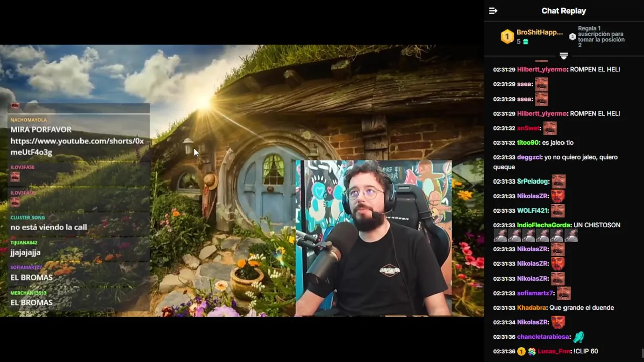Click the emote posted by WOLFi421
Screen dimensions: 644x362
pyautogui.click(x=557, y=211)
